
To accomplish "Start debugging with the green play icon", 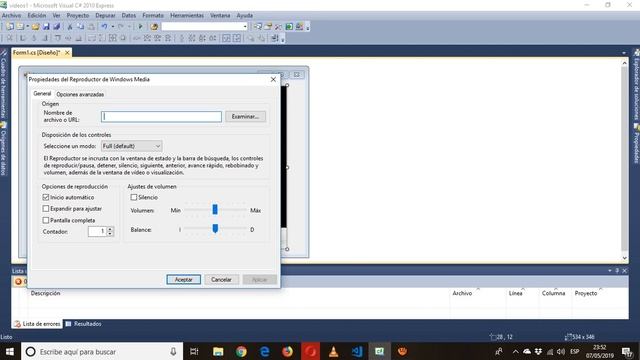I will pyautogui.click(x=140, y=27).
